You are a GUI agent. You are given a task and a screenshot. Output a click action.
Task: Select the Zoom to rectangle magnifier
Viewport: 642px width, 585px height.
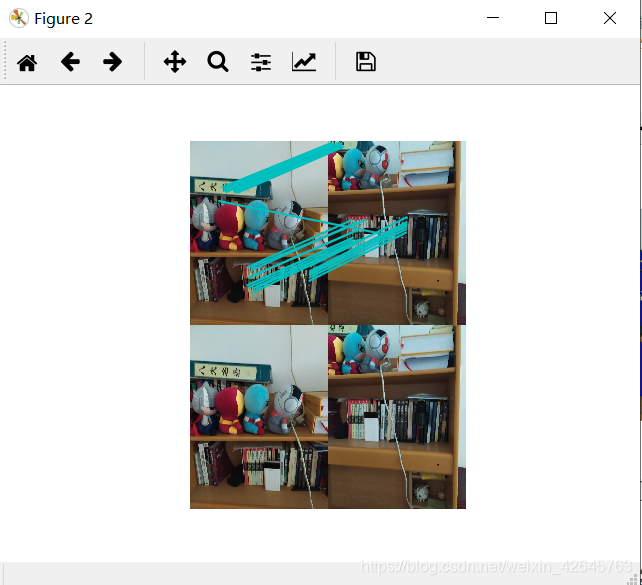[218, 62]
